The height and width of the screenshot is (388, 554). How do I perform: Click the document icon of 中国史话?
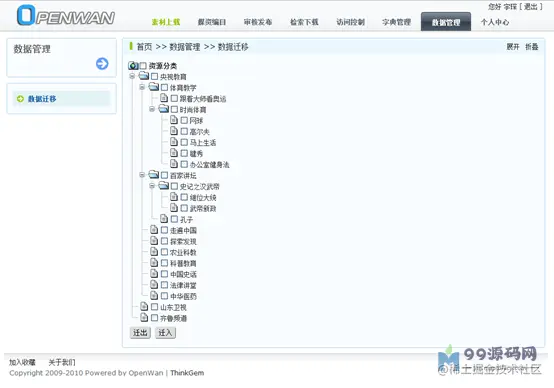154,274
